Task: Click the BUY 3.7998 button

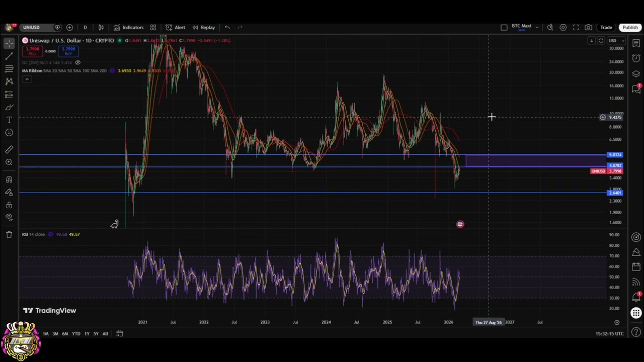Action: click(68, 51)
